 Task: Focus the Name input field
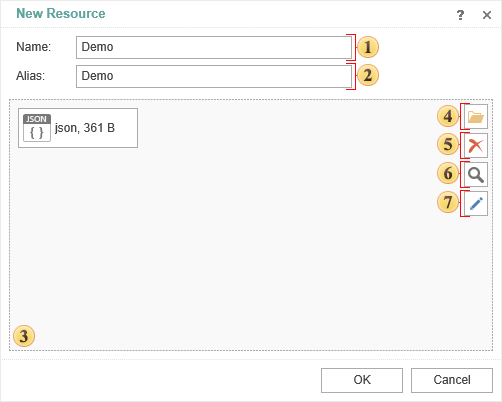click(x=214, y=47)
